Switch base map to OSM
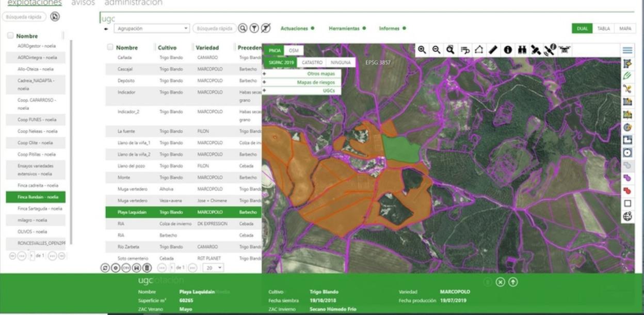The height and width of the screenshot is (315, 644). 293,50
